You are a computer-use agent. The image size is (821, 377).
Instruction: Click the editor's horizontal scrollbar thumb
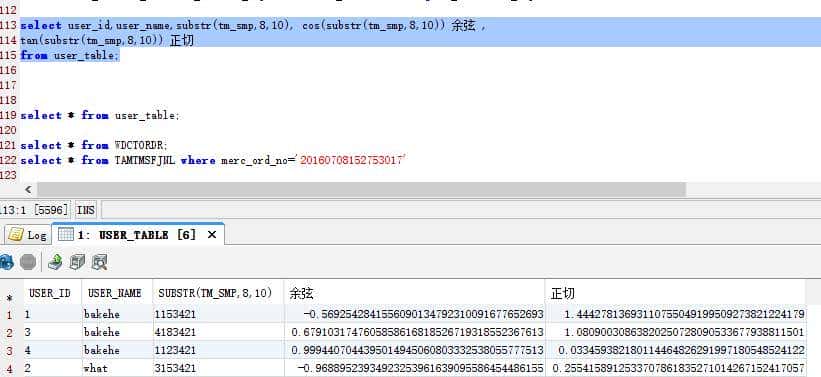[361, 190]
